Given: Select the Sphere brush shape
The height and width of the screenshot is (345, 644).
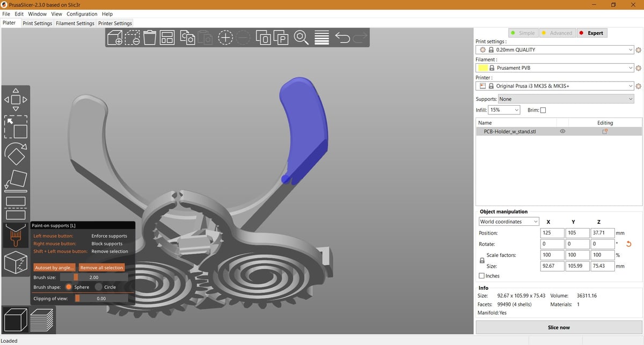Looking at the screenshot, I should click(69, 287).
